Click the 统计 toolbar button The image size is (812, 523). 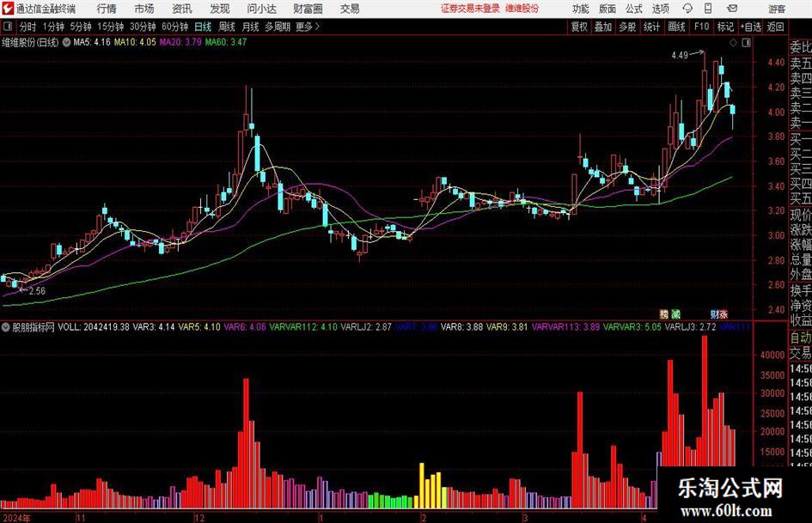click(651, 27)
